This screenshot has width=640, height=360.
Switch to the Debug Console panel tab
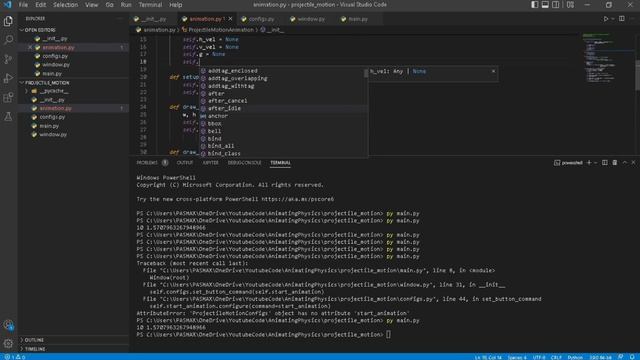(x=244, y=162)
